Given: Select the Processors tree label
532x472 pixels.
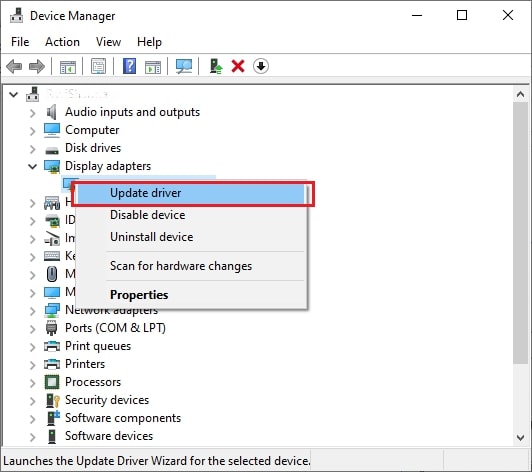Looking at the screenshot, I should click(x=93, y=382).
